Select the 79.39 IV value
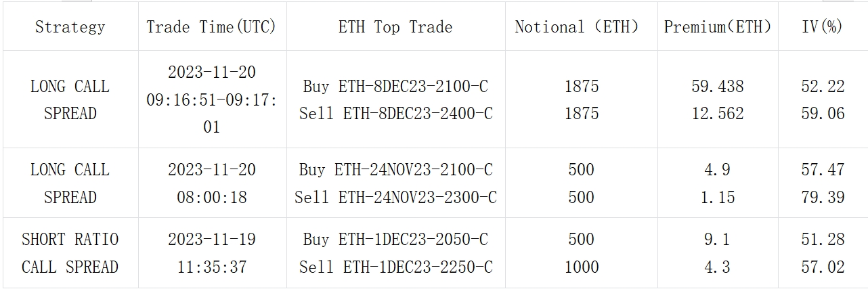 [823, 198]
